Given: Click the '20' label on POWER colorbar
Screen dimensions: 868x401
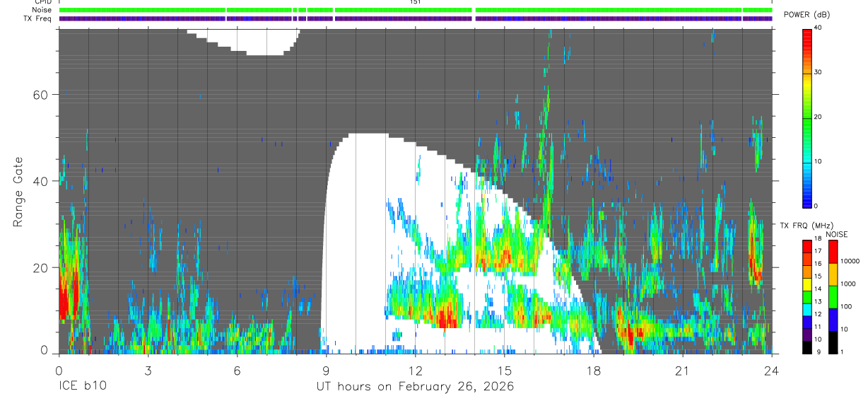Looking at the screenshot, I should pyautogui.click(x=819, y=117).
